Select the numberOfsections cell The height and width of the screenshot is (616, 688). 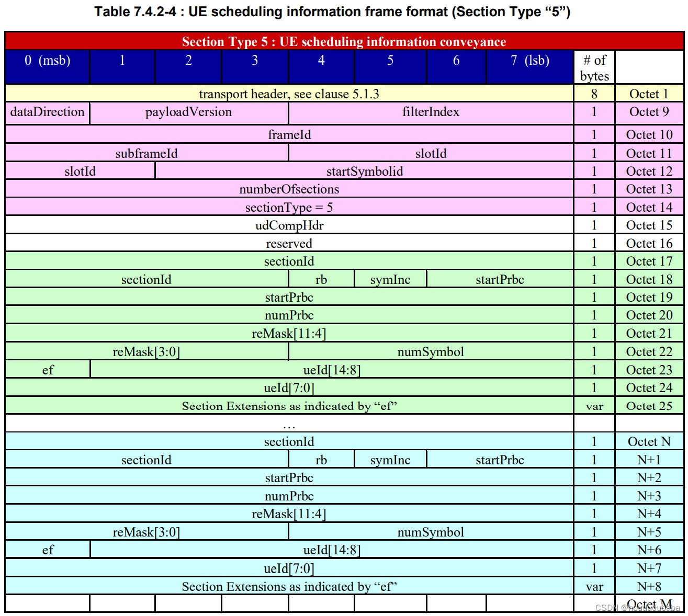289,189
